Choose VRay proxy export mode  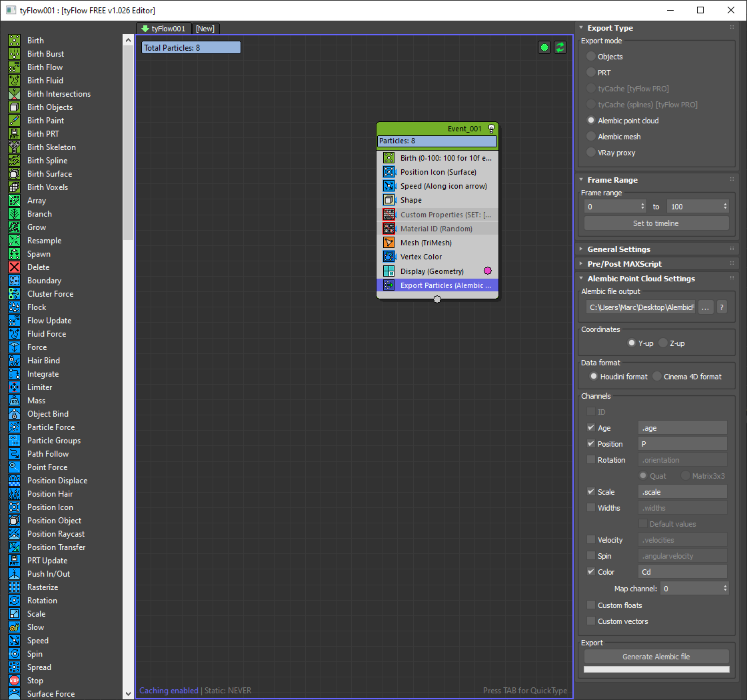(x=591, y=153)
